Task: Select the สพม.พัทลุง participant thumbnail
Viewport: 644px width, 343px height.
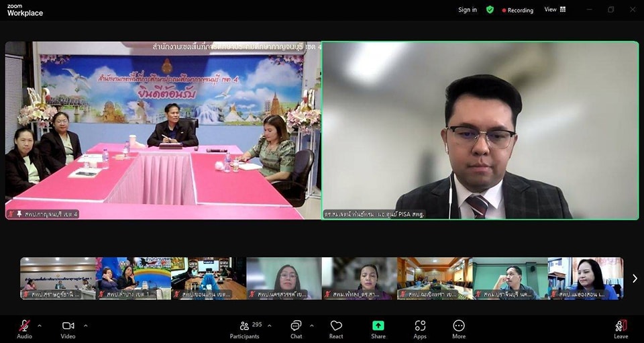Action: pyautogui.click(x=360, y=278)
